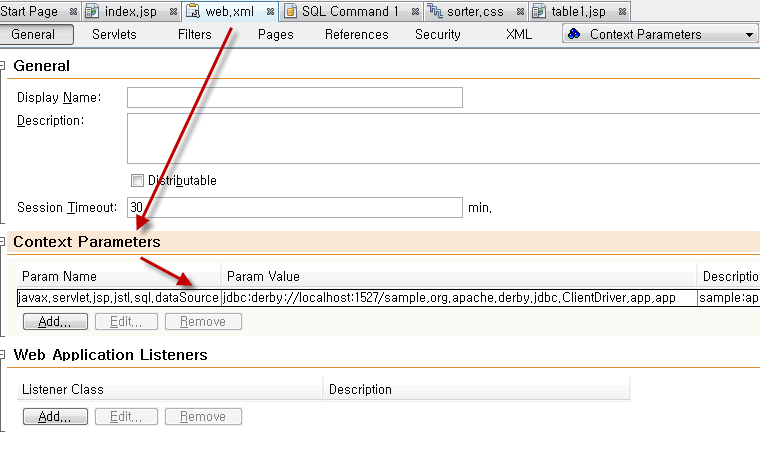Open the Context Parameters section dropdown

coord(660,34)
